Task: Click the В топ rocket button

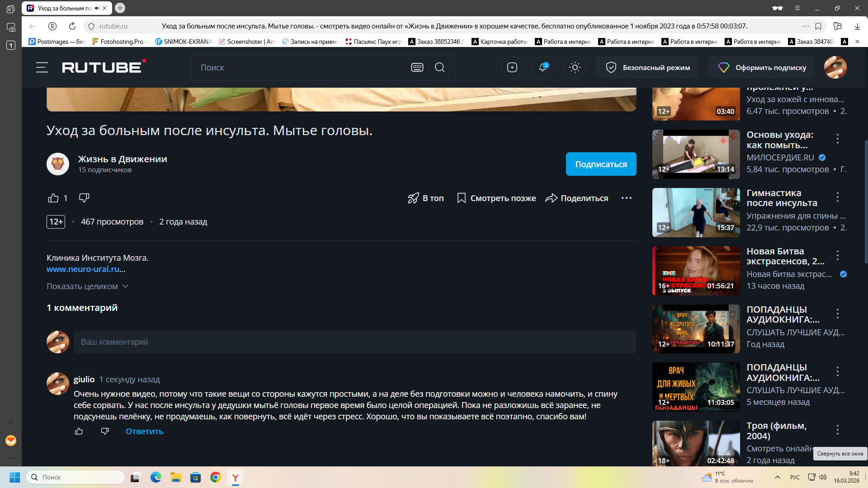Action: [425, 198]
